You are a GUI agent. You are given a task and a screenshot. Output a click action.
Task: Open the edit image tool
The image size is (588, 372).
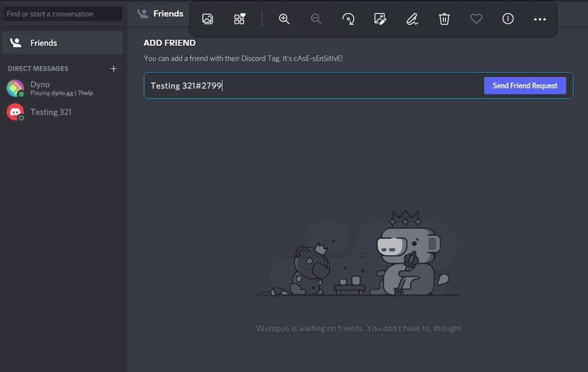tap(380, 19)
